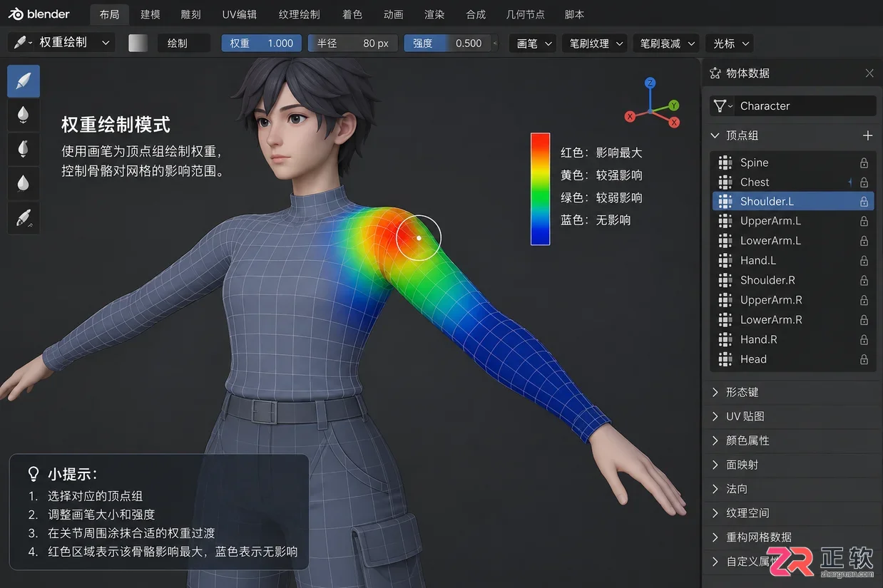Open the 光标 dropdown
The height and width of the screenshot is (588, 883).
click(x=730, y=43)
